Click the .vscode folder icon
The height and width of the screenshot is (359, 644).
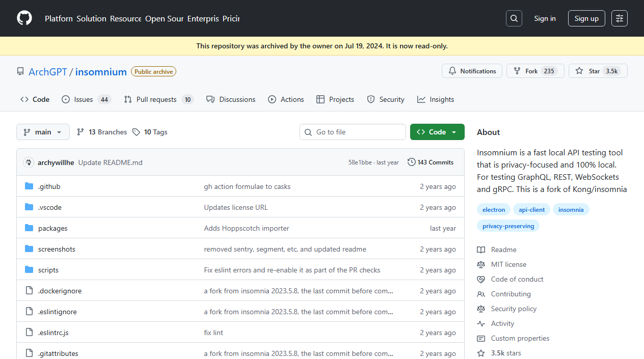pyautogui.click(x=29, y=207)
